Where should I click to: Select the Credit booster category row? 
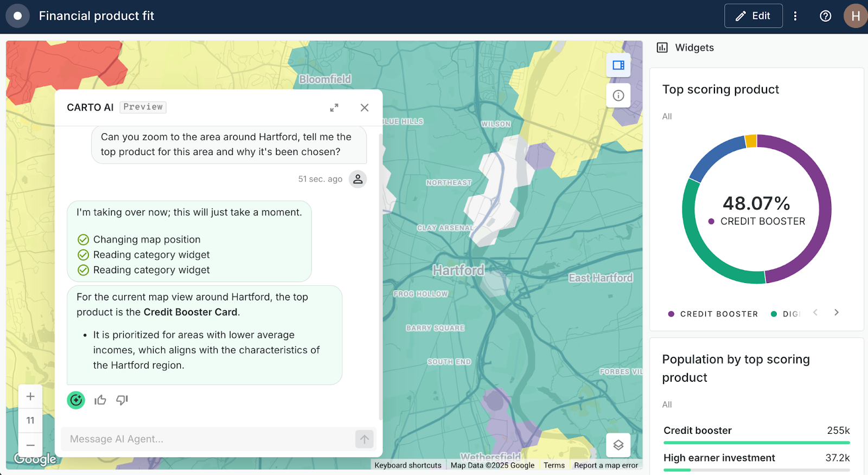[x=756, y=435]
